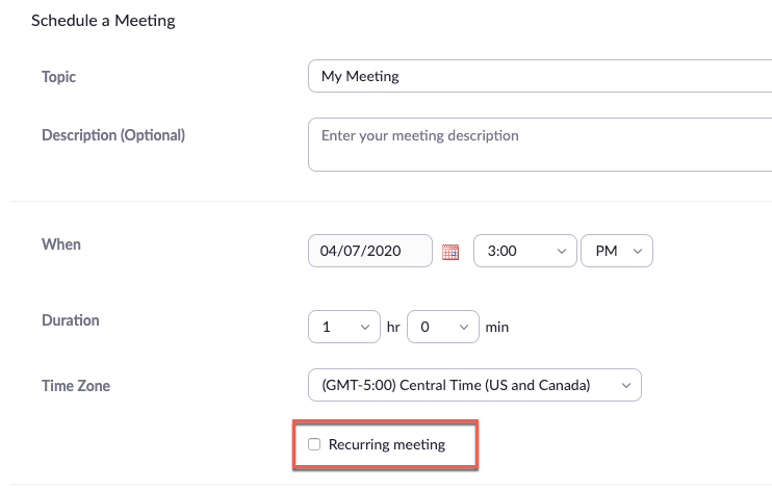
Task: Click the Topic field label
Action: [x=58, y=77]
